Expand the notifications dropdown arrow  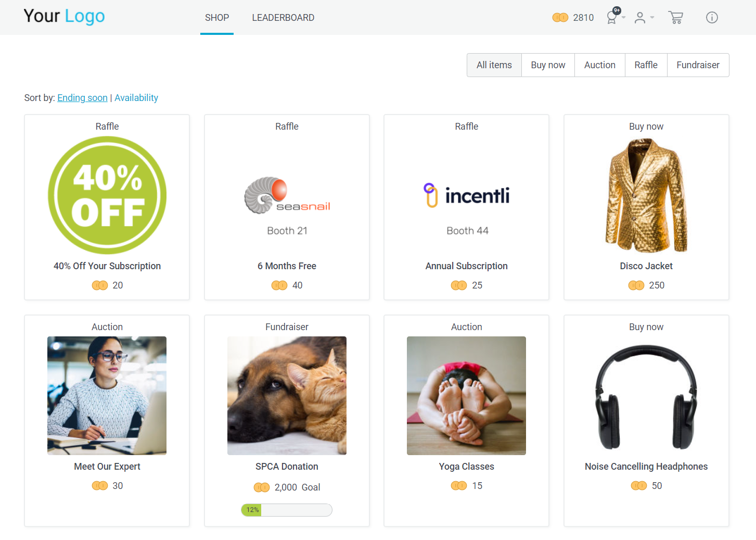pyautogui.click(x=623, y=18)
